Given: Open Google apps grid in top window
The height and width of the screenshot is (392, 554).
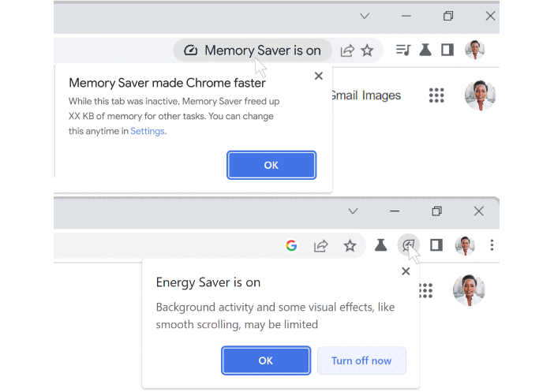Looking at the screenshot, I should (x=436, y=95).
